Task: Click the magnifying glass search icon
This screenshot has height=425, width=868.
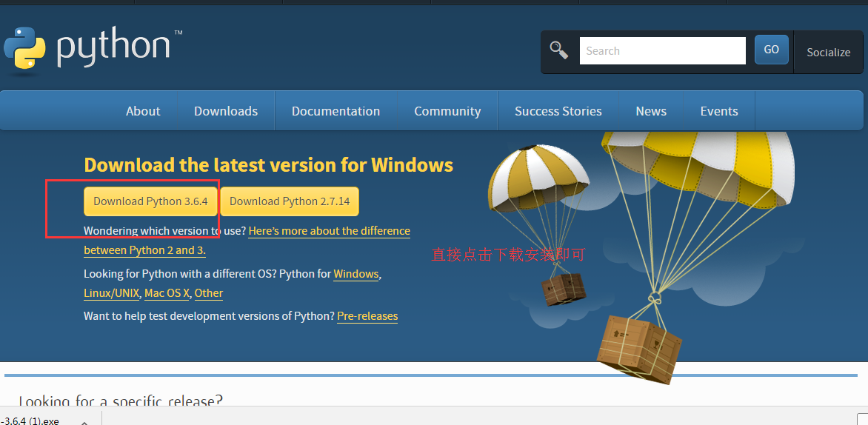Action: 558,50
